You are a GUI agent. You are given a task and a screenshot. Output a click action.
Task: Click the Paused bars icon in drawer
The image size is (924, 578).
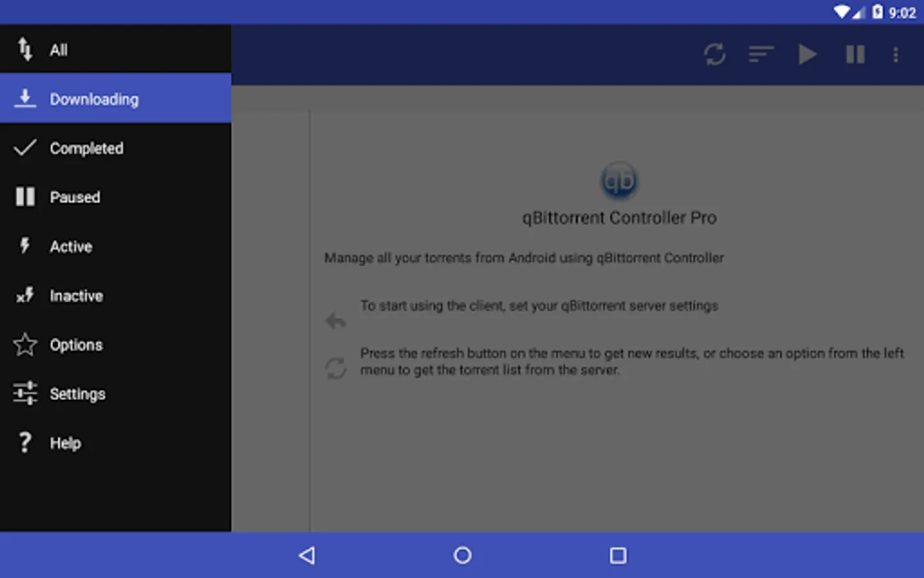pos(25,197)
